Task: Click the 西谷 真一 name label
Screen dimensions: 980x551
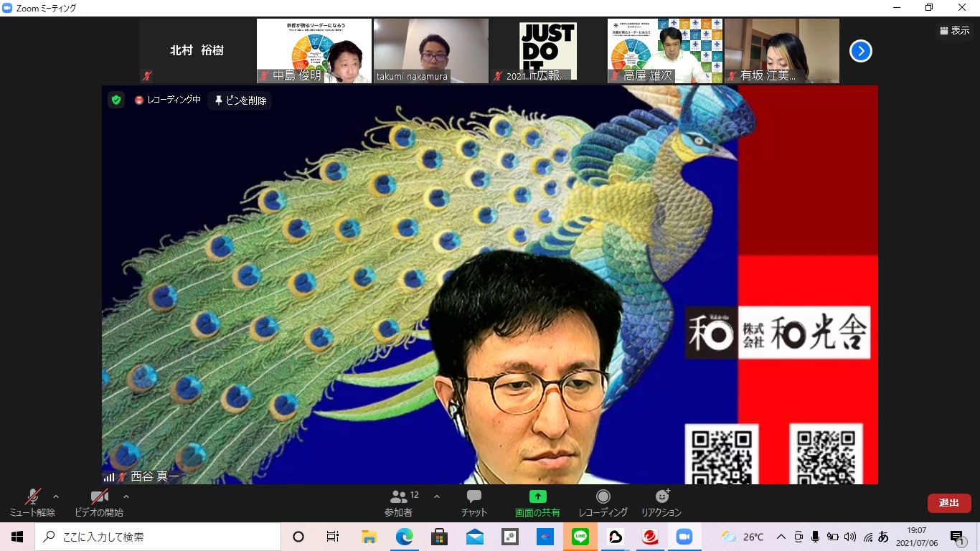Action: pos(154,476)
